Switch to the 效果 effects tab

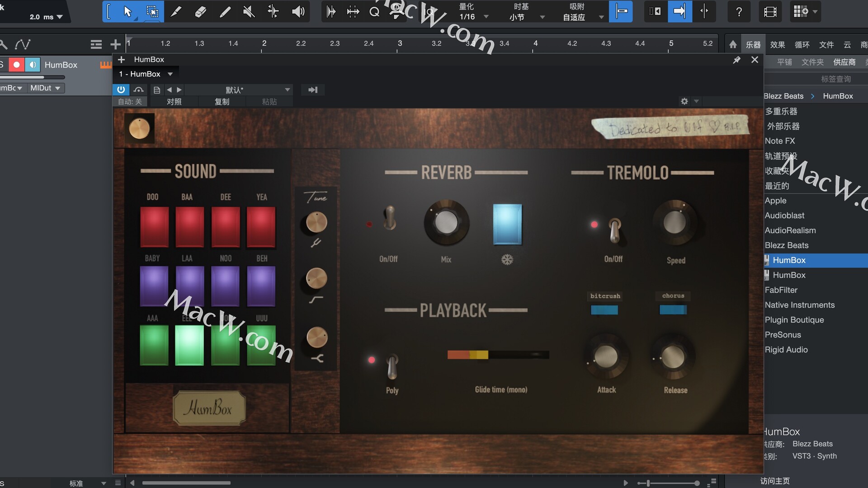click(778, 44)
